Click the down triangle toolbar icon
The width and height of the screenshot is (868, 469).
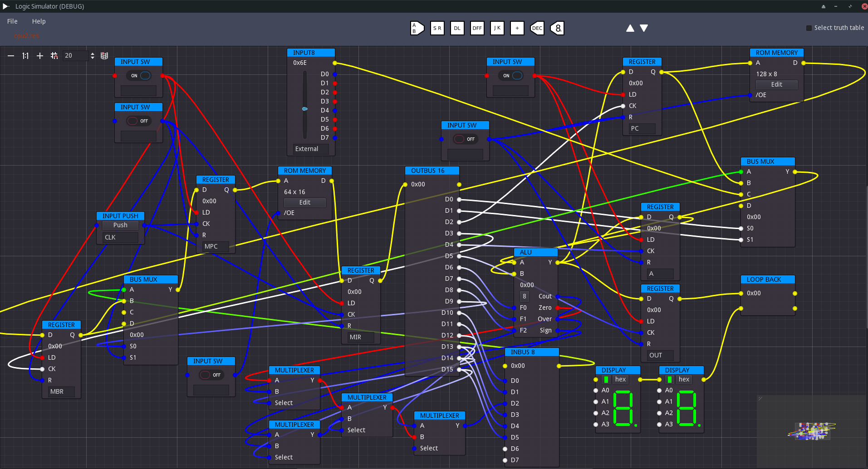point(643,28)
